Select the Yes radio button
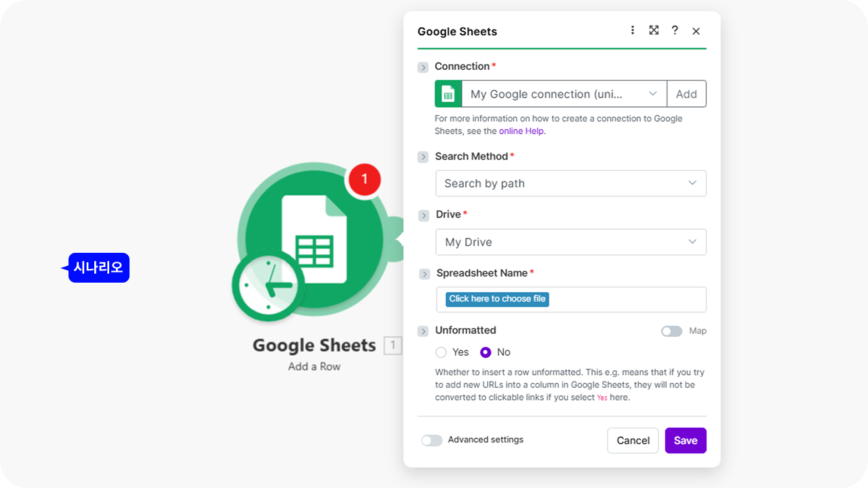868x488 pixels. coord(441,352)
